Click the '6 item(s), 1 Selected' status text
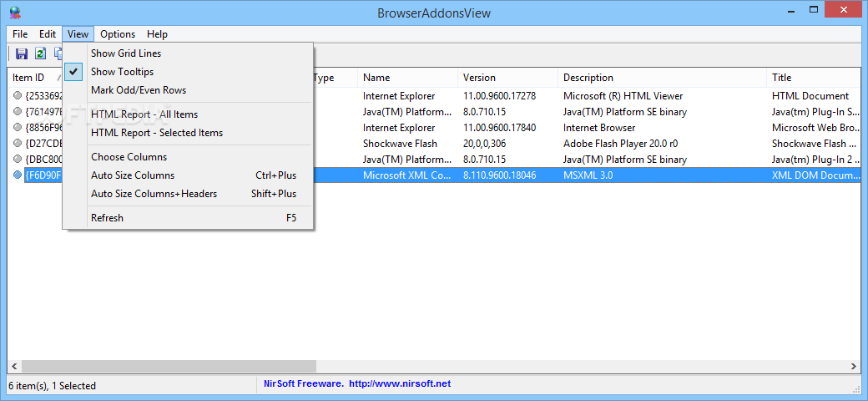Image resolution: width=868 pixels, height=401 pixels. click(53, 385)
